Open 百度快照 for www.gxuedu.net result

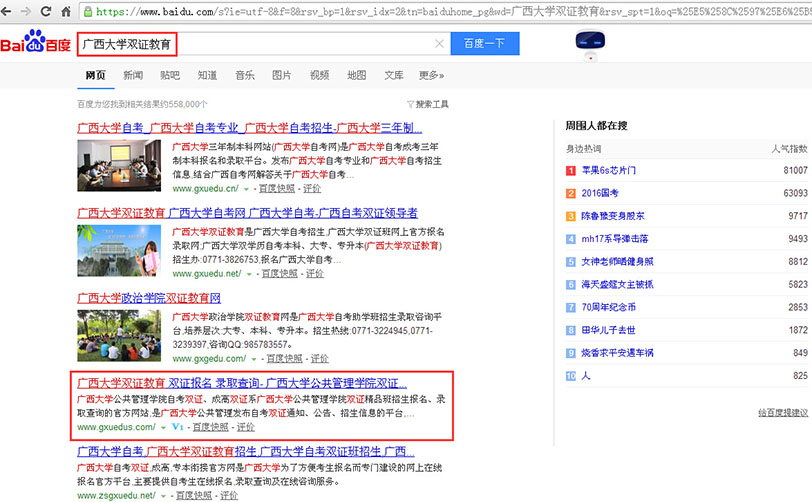tap(280, 274)
